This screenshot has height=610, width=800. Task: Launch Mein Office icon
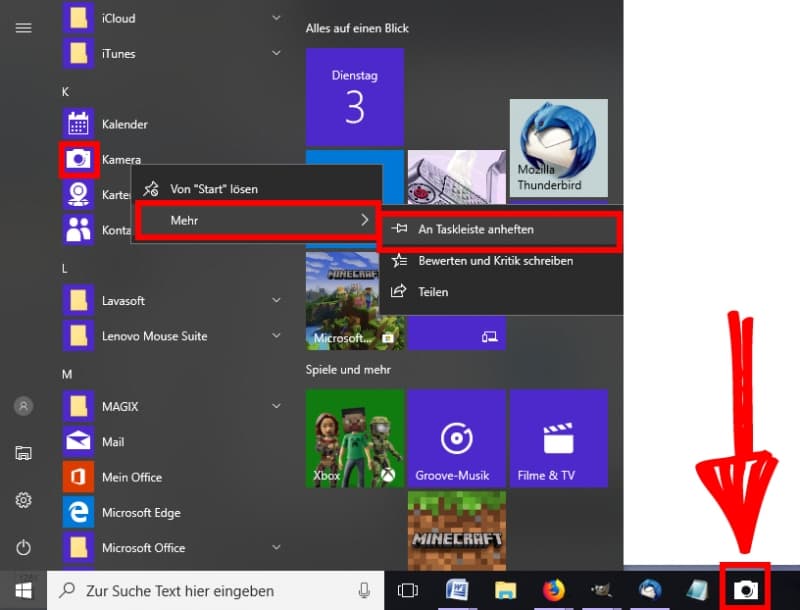tap(78, 477)
